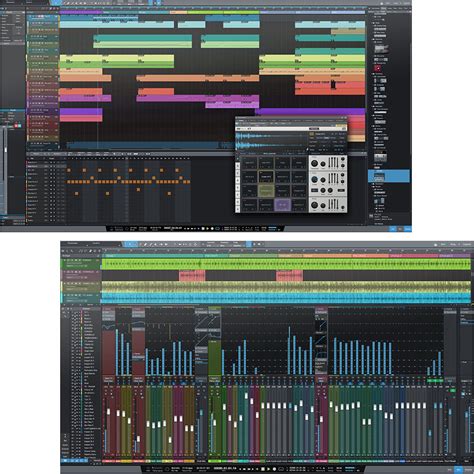
Task: Click the first fader cap in the dark-red mixer channel
Action: 109,412
